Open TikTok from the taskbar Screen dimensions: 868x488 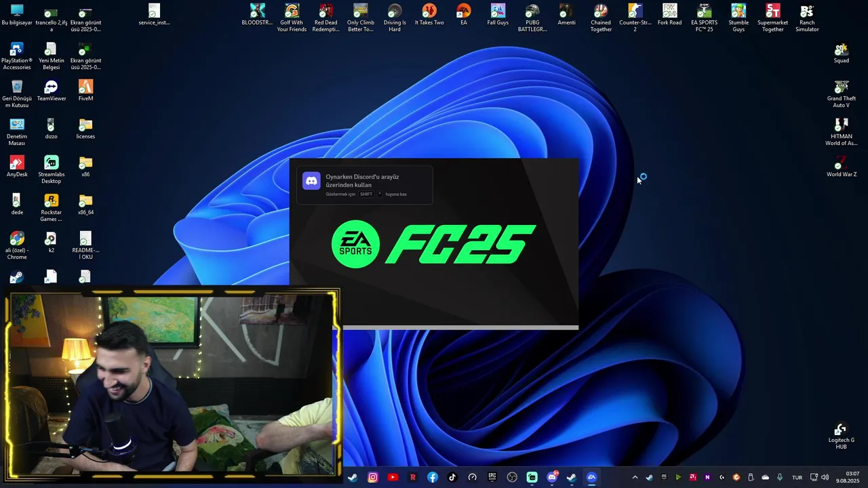coord(452,477)
